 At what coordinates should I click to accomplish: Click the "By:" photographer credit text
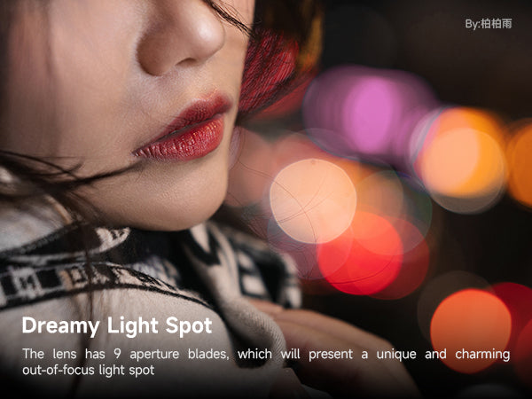[x=489, y=24]
